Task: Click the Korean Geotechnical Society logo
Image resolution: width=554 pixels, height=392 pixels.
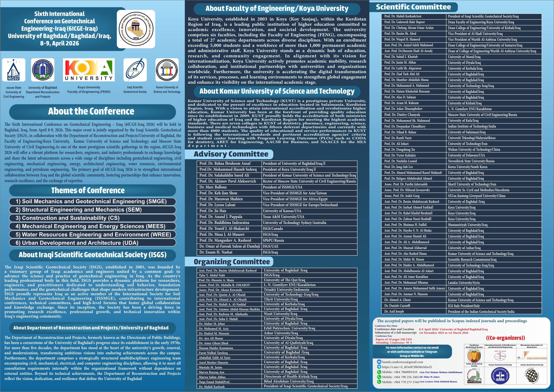Action: pyautogui.click(x=500, y=376)
